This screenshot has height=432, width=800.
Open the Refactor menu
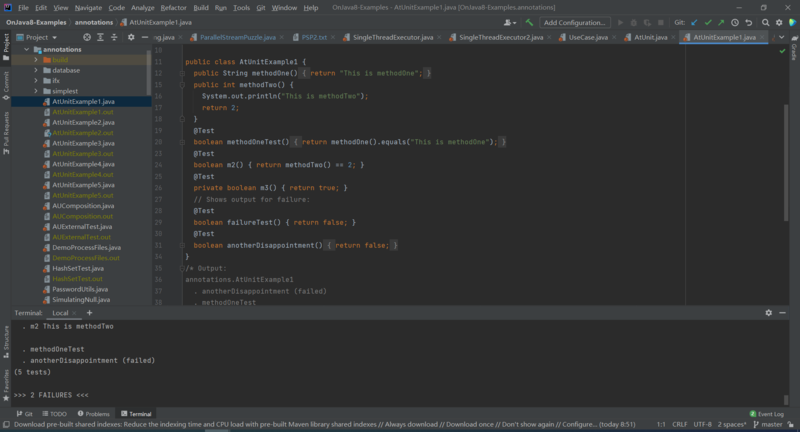(173, 8)
